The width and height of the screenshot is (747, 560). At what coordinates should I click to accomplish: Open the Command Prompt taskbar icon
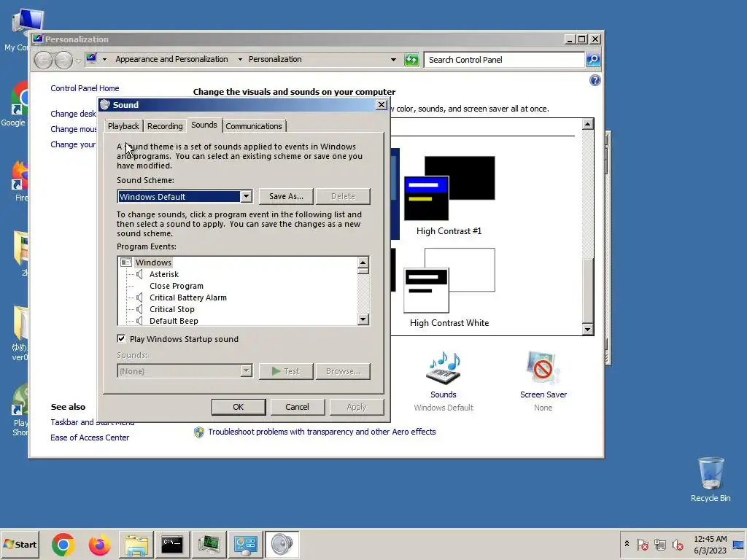(x=172, y=545)
